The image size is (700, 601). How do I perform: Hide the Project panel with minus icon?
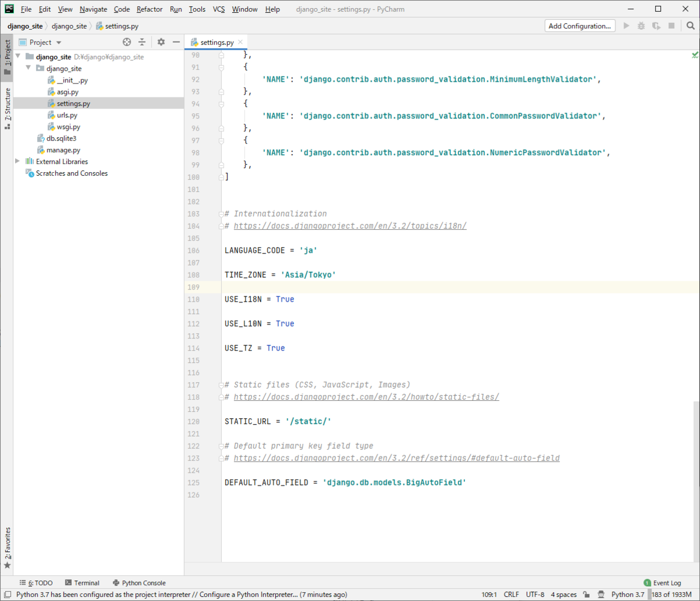coord(176,42)
